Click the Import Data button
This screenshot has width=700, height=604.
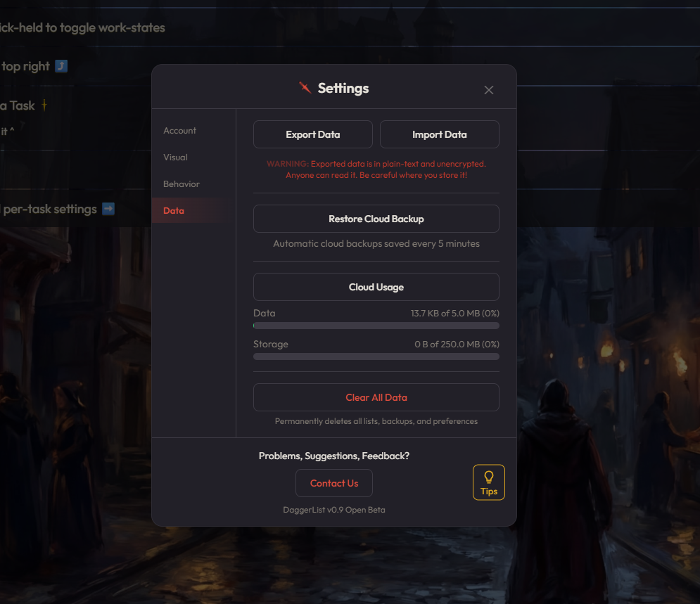[x=439, y=134]
